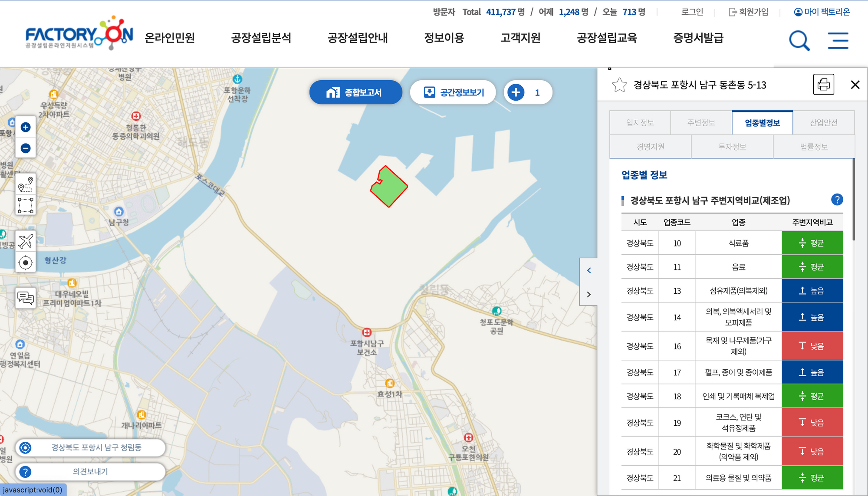Screen dimensions: 868x496
Task: Zoom in on the map with the plus icon
Action: click(x=26, y=127)
